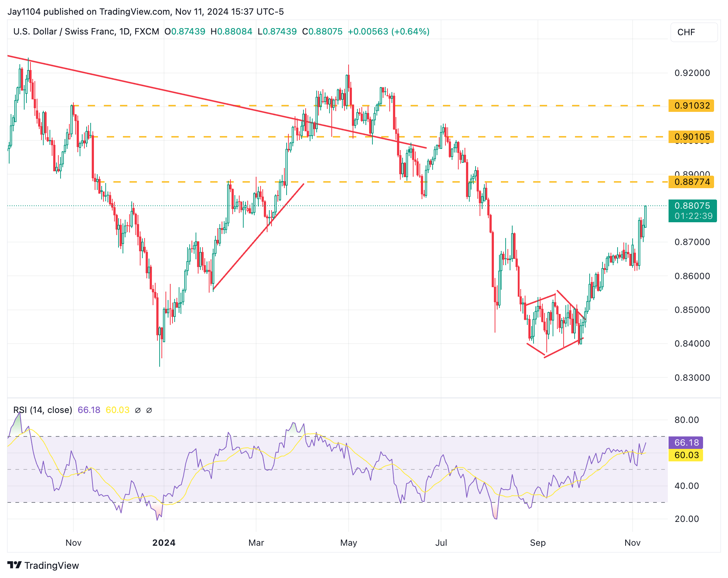Click the purple 66.18 readout in RSI legend
The image size is (728, 578).
point(89,410)
